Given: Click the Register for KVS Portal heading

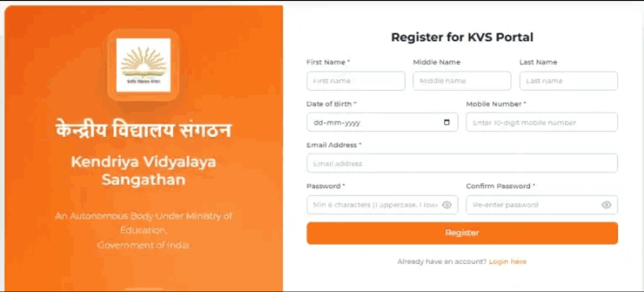Looking at the screenshot, I should point(463,37).
